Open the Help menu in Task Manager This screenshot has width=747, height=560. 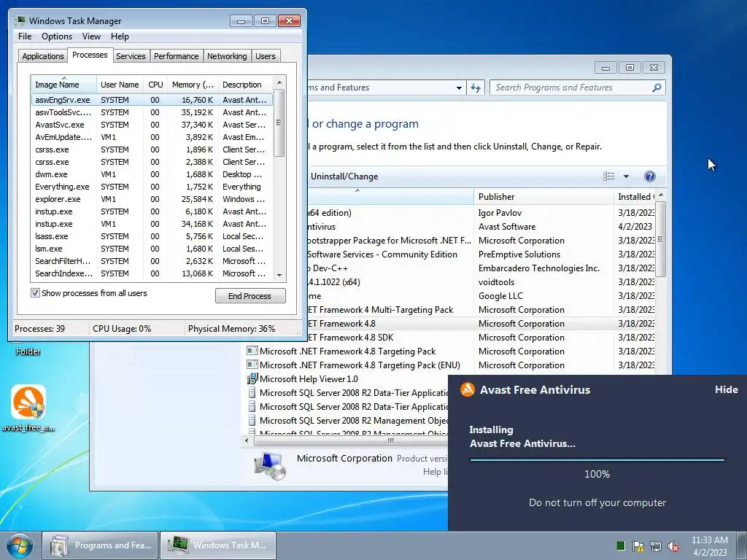120,36
